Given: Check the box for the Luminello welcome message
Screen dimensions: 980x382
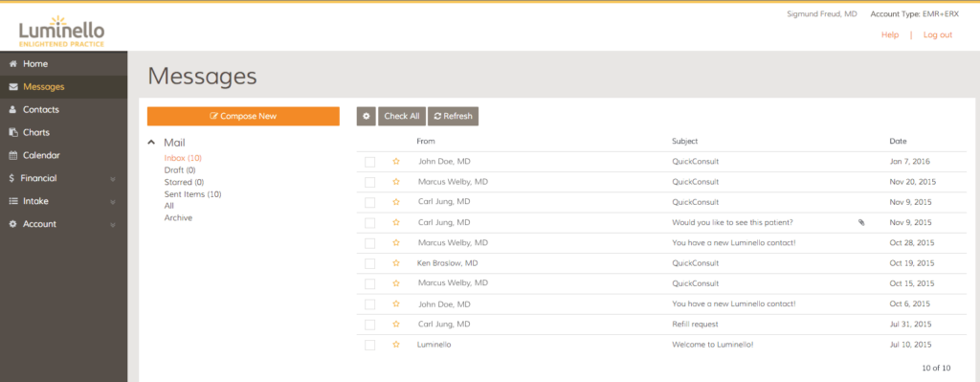Looking at the screenshot, I should [370, 345].
